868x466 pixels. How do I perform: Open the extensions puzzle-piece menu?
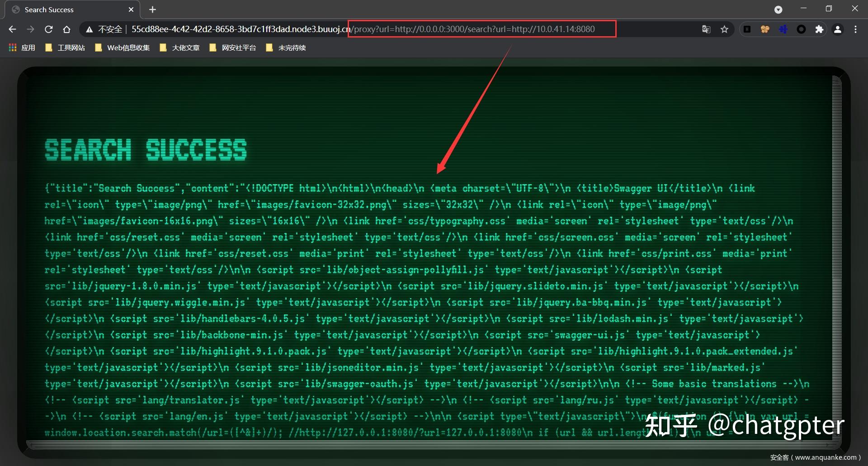820,29
